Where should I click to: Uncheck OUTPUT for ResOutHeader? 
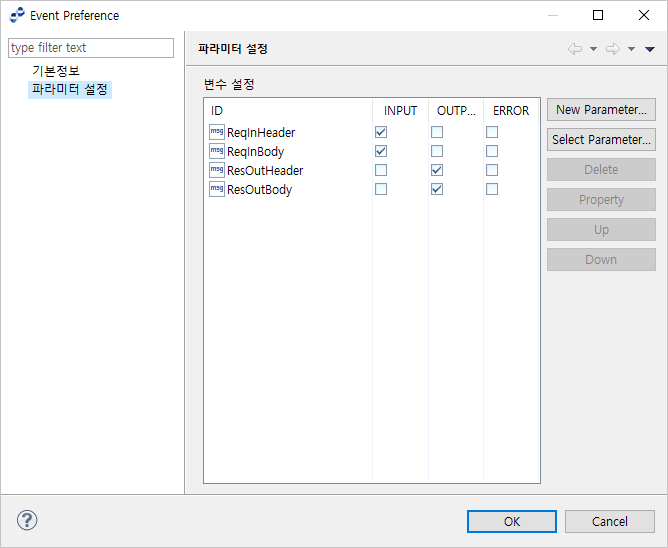click(437, 170)
